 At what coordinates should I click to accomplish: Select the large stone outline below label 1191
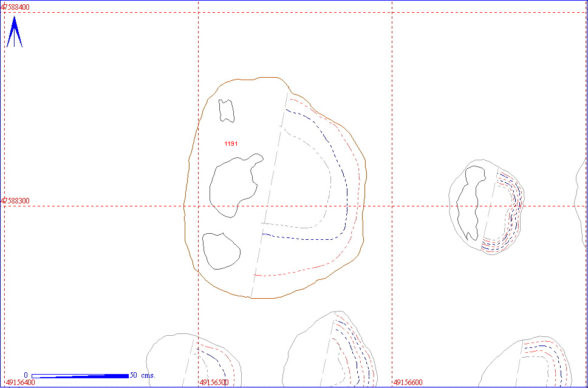(x=236, y=186)
